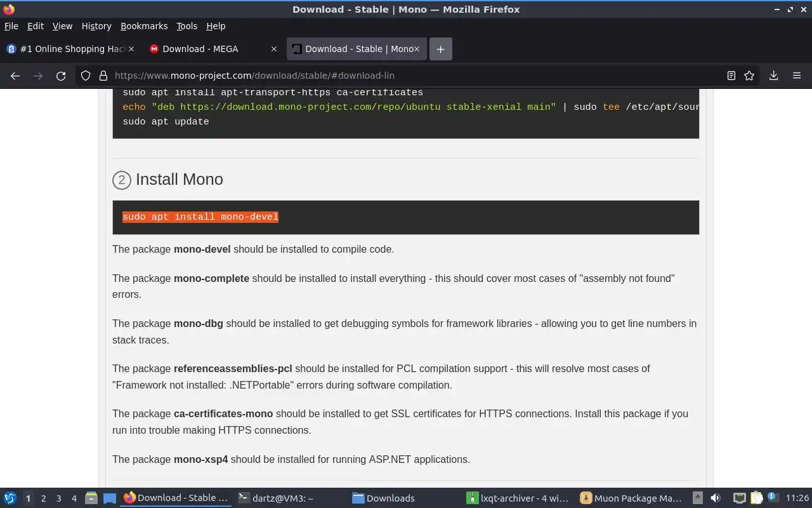The width and height of the screenshot is (812, 508).
Task: Switch to the Download - MEGA tab
Action: click(213, 49)
